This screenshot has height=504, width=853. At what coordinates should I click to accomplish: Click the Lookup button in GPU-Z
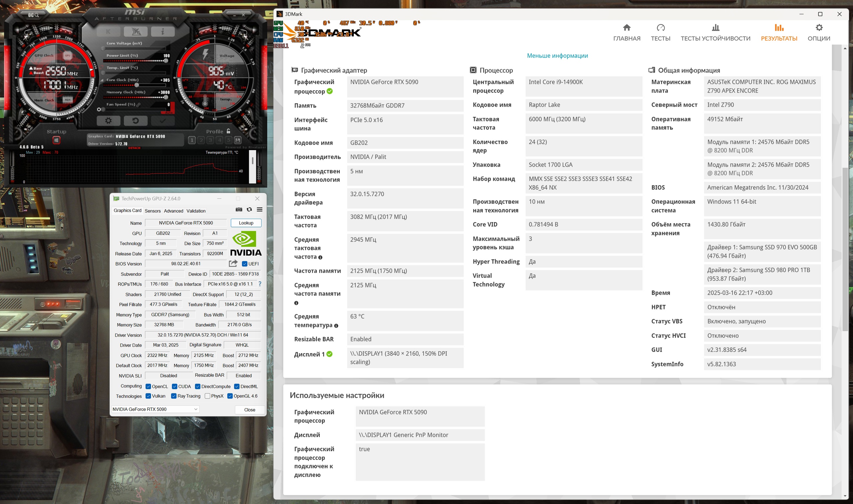click(x=246, y=223)
